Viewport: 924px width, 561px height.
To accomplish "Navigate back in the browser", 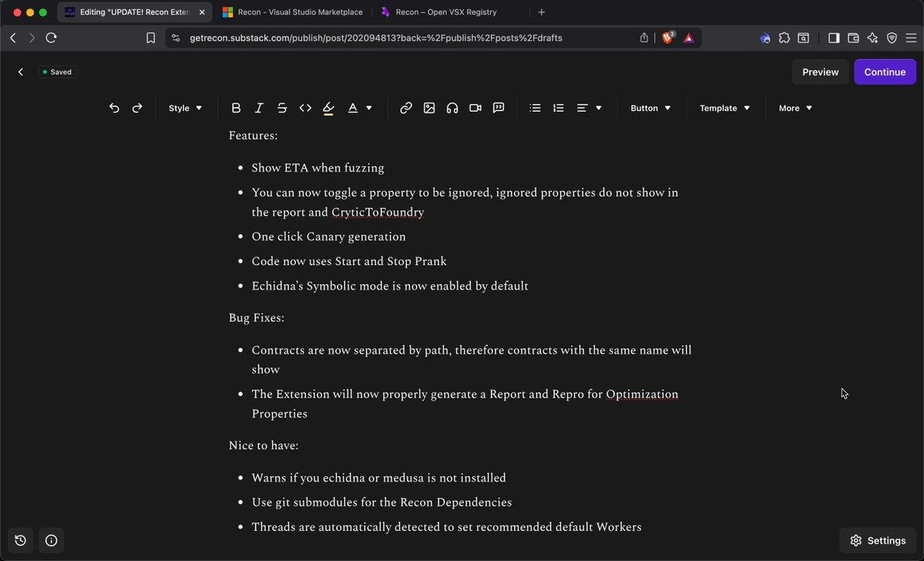I will (13, 38).
